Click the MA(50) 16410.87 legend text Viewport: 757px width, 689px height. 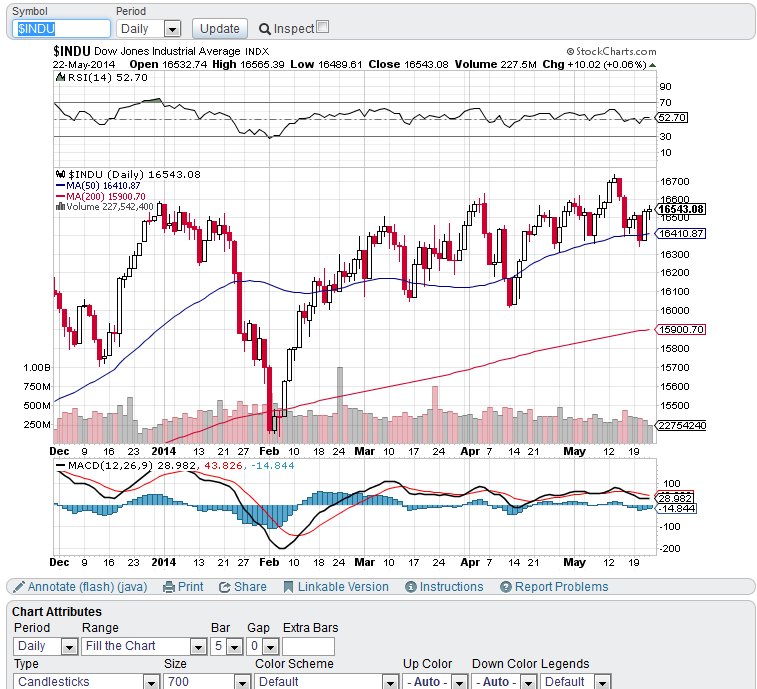(x=103, y=186)
